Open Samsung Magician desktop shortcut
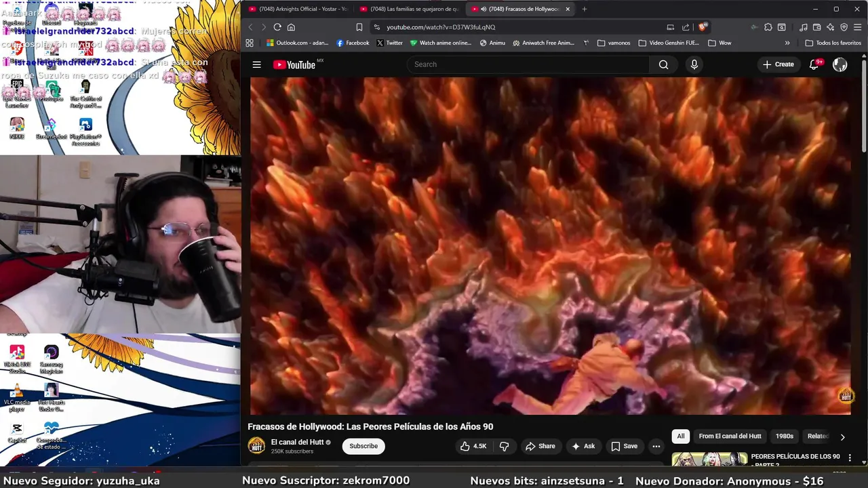 [x=51, y=359]
